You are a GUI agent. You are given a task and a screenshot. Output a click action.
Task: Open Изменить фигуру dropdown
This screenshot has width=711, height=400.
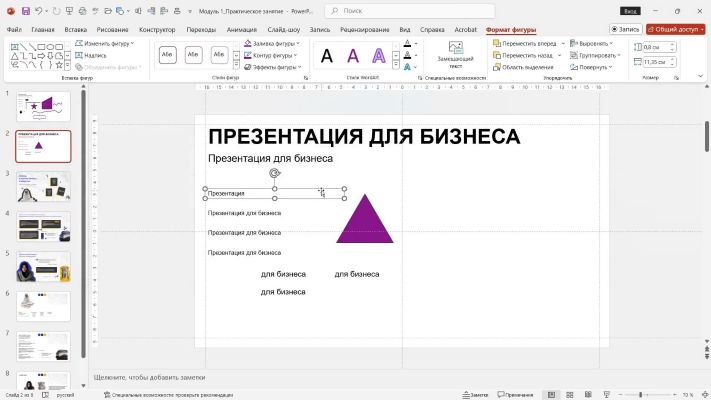[x=105, y=44]
